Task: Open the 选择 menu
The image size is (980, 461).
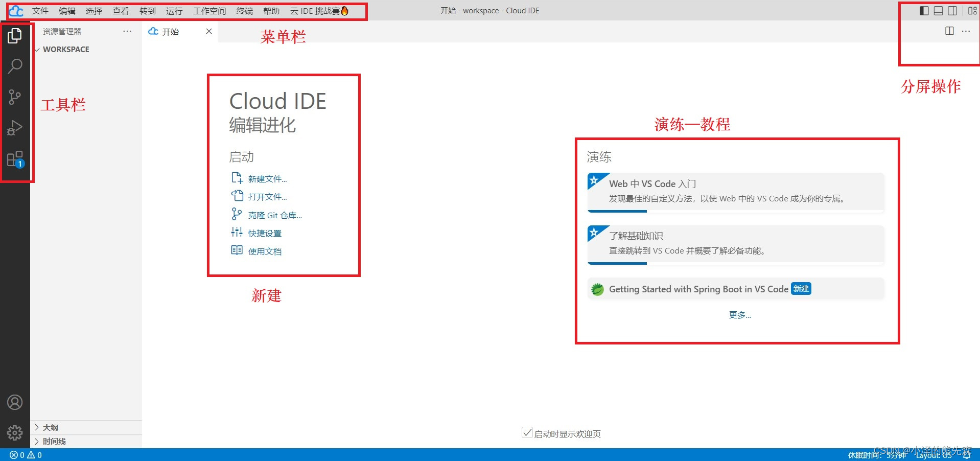Action: tap(94, 11)
